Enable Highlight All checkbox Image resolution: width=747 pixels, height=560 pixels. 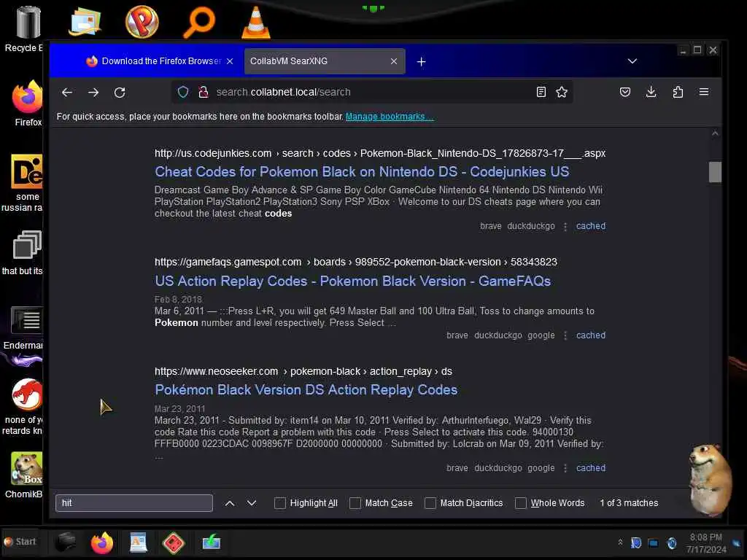pos(280,503)
